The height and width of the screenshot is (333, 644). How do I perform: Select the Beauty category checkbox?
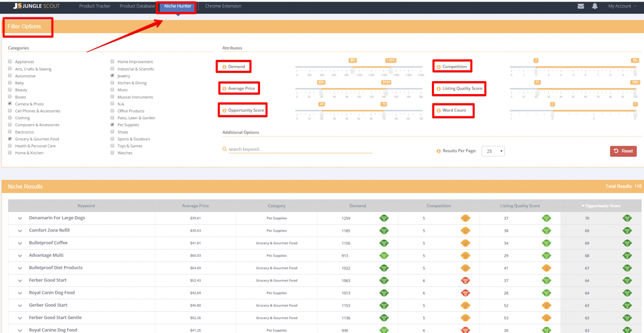10,90
